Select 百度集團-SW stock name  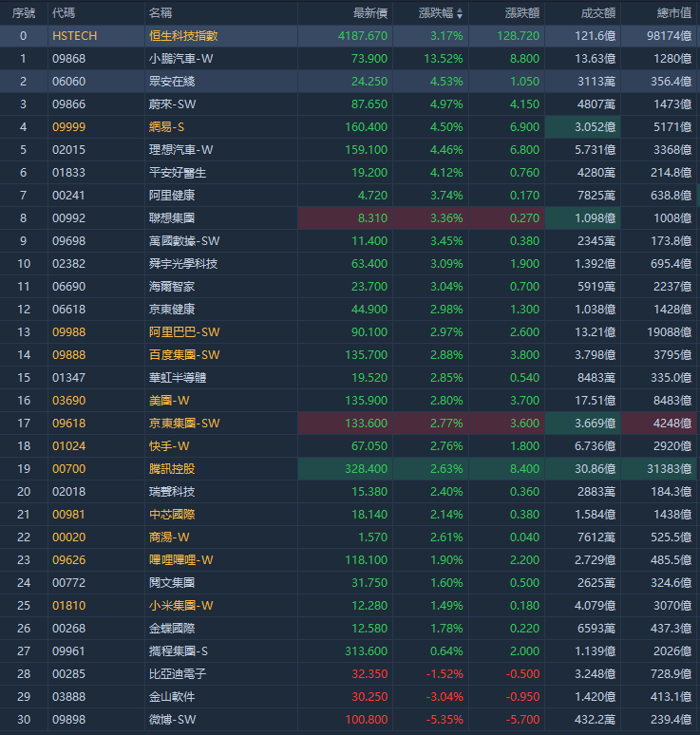[184, 355]
